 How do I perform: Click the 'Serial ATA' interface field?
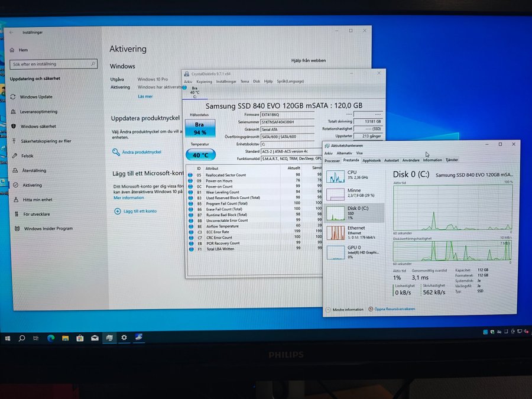(x=287, y=129)
